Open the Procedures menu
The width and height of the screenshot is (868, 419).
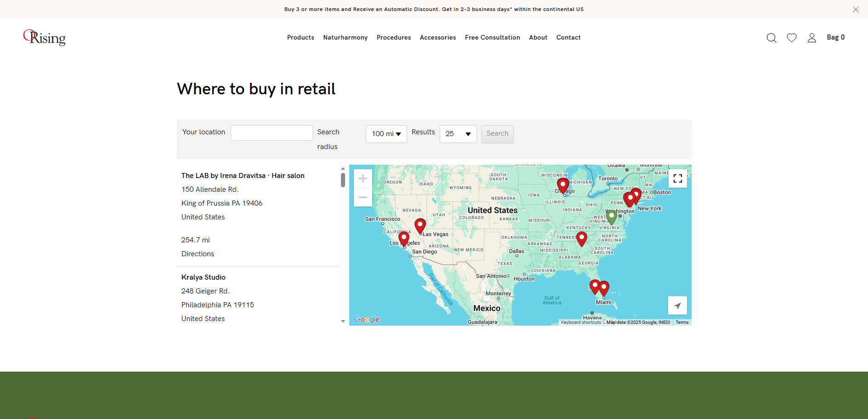coord(394,38)
